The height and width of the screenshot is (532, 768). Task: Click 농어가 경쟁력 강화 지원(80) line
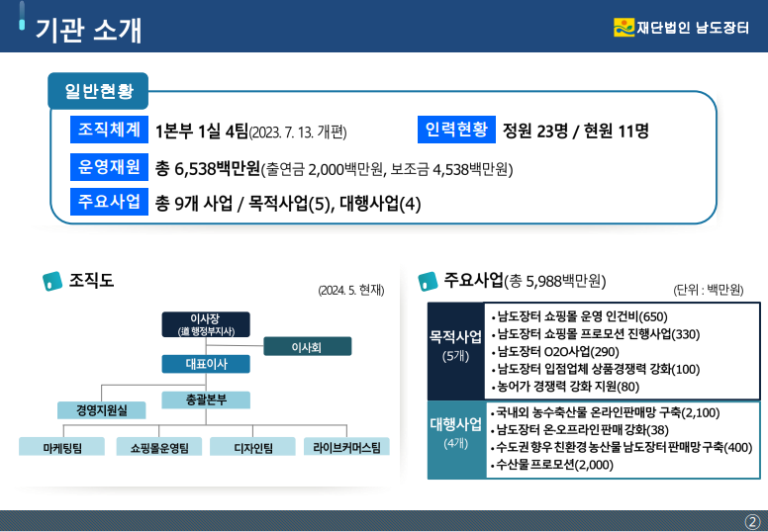pyautogui.click(x=568, y=387)
